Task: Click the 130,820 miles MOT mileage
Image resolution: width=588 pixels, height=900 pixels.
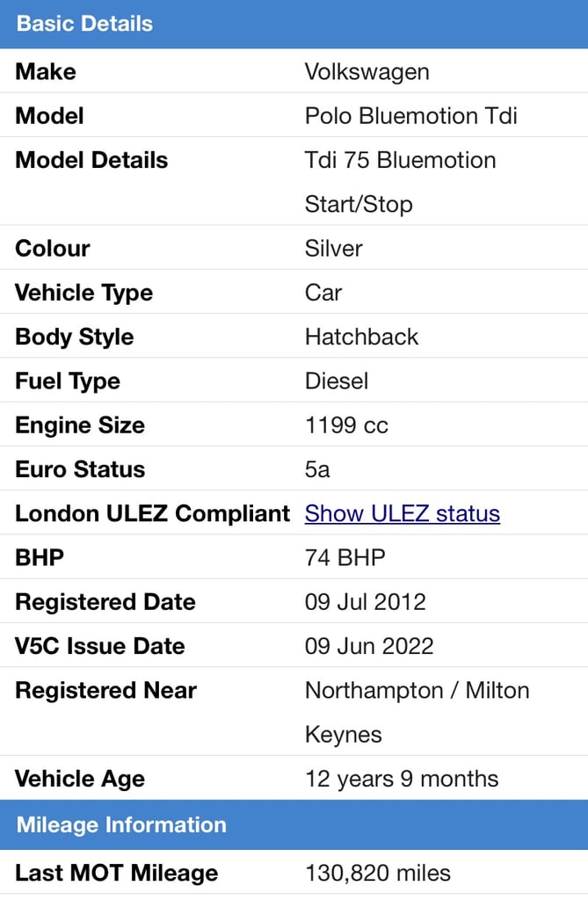Action: pyautogui.click(x=378, y=873)
